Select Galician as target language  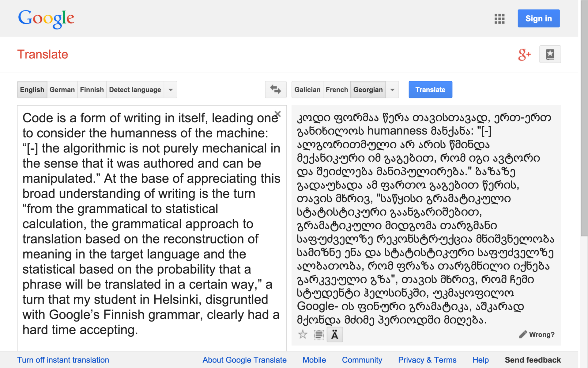(307, 90)
